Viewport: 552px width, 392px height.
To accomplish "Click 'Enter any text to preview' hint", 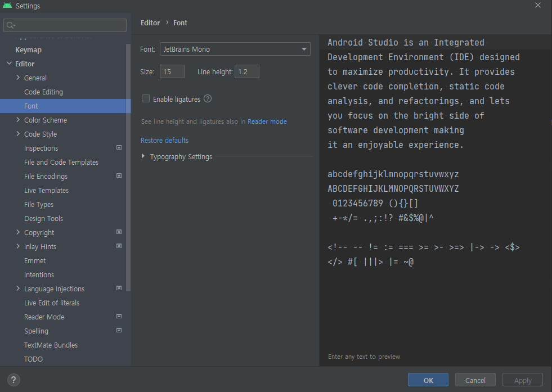I will click(x=364, y=357).
